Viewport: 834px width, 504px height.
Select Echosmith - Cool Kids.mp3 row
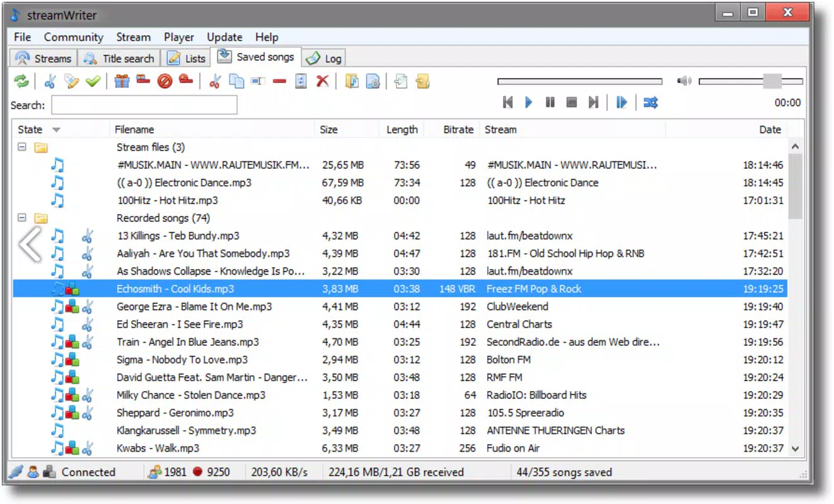pos(400,289)
